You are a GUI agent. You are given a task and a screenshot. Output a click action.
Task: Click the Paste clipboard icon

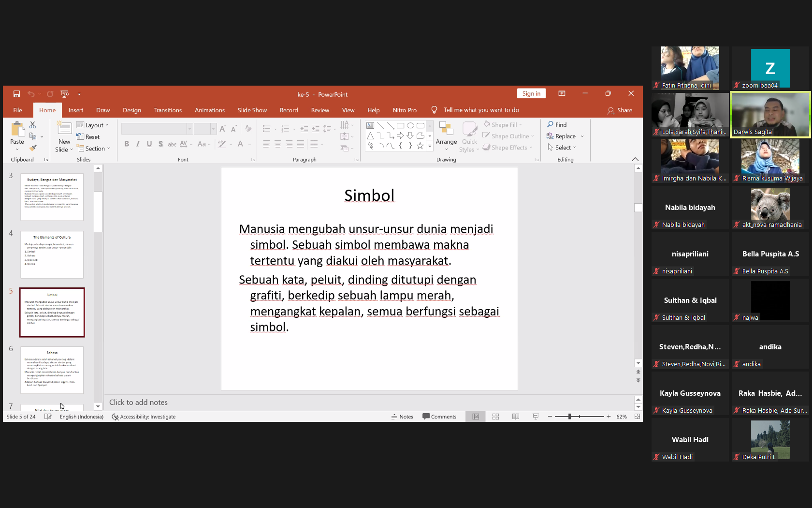click(17, 129)
